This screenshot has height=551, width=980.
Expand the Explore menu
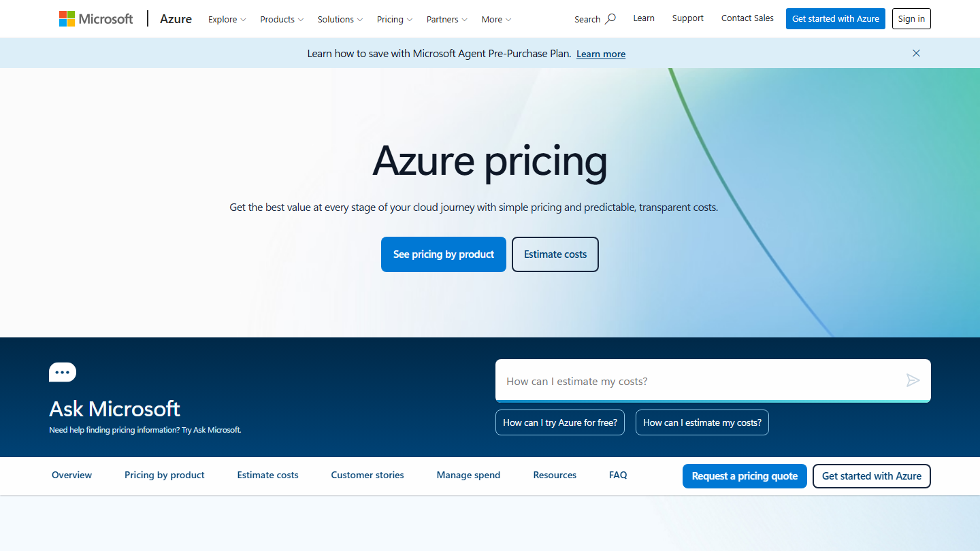click(227, 19)
